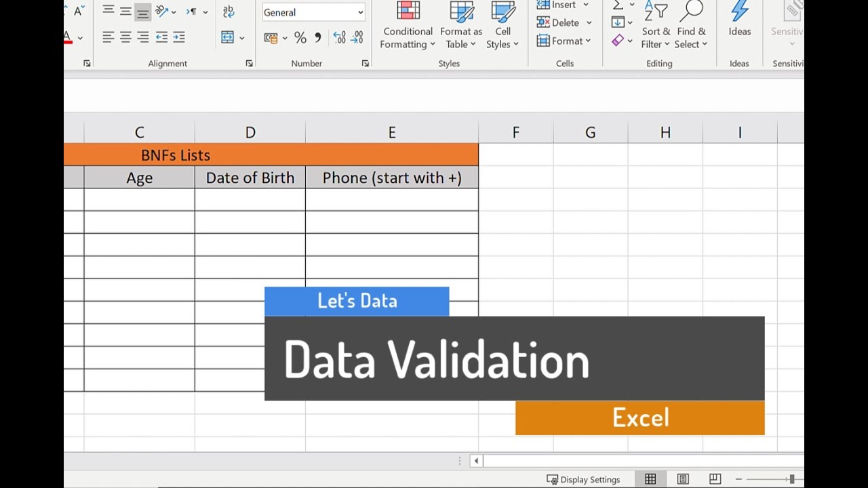Open the Orientation dropdown arrow
868x488 pixels.
174,12
